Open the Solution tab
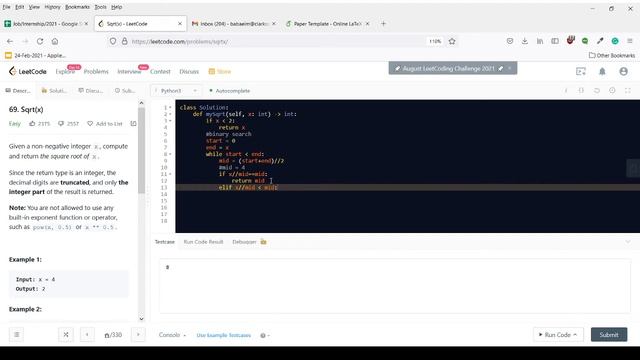Image resolution: width=640 pixels, height=360 pixels. tap(54, 91)
